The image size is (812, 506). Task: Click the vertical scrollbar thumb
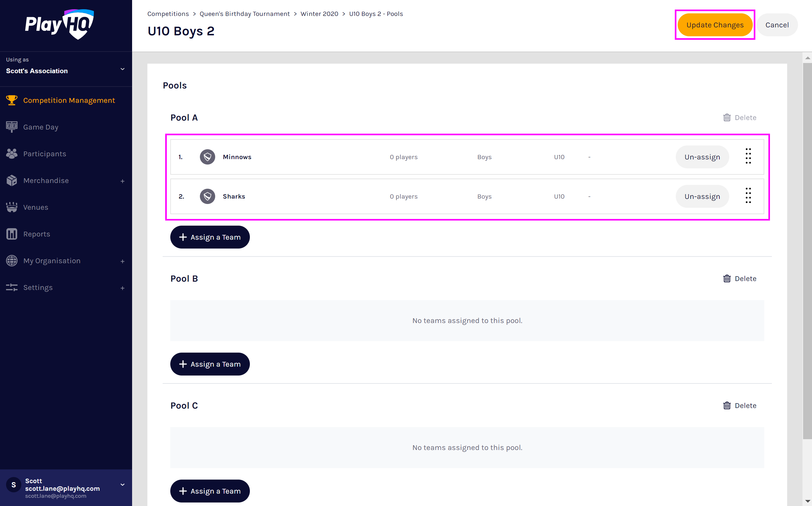[x=807, y=251]
